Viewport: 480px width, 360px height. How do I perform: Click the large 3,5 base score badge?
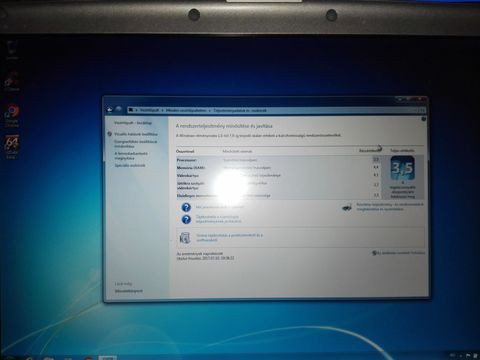pos(402,168)
